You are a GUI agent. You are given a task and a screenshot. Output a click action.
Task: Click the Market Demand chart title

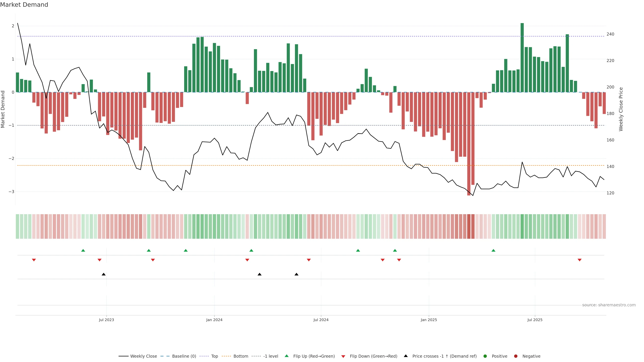[x=24, y=5]
